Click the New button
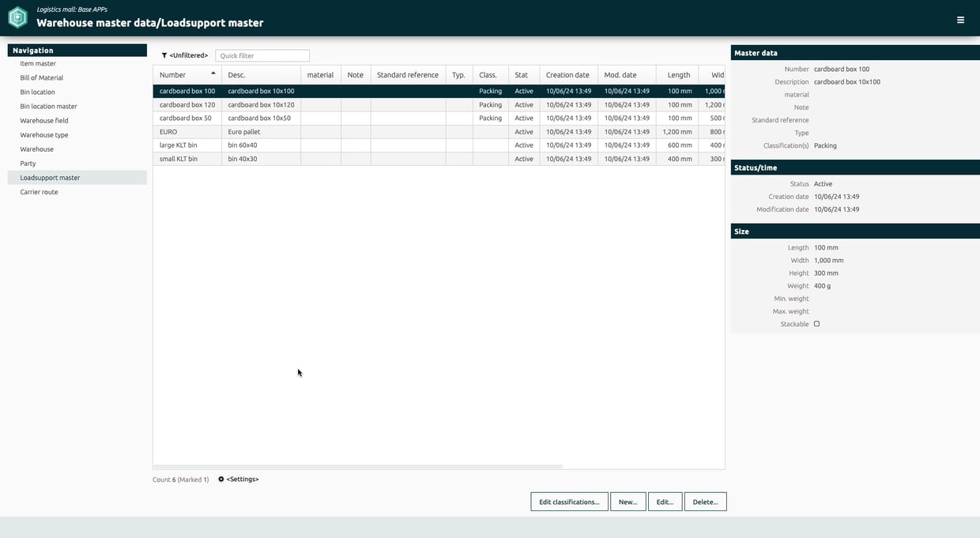The height and width of the screenshot is (538, 980). 628,502
